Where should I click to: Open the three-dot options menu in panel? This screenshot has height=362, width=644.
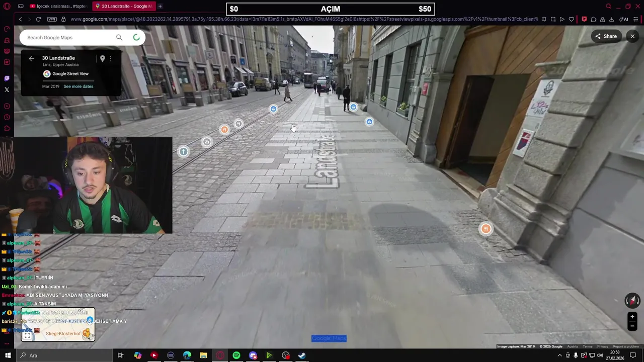pos(111,58)
